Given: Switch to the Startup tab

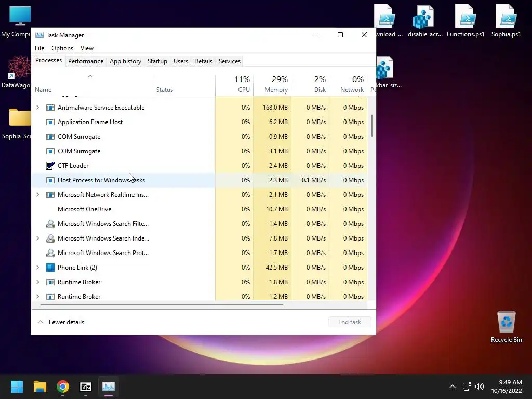Looking at the screenshot, I should [157, 61].
